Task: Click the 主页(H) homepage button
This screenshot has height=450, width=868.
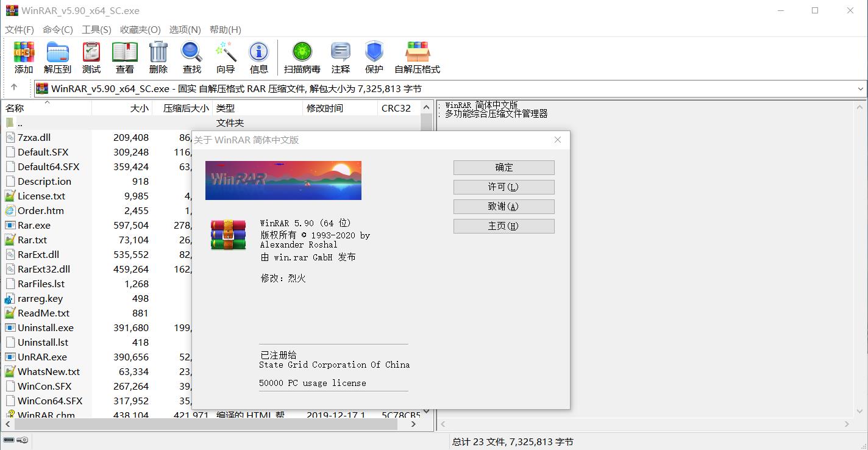Action: pyautogui.click(x=503, y=226)
